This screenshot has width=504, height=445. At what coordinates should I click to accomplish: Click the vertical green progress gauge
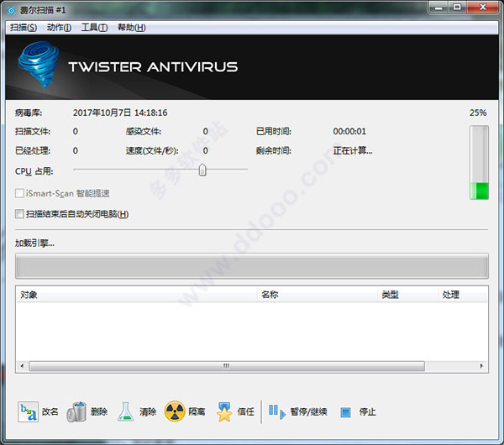480,163
